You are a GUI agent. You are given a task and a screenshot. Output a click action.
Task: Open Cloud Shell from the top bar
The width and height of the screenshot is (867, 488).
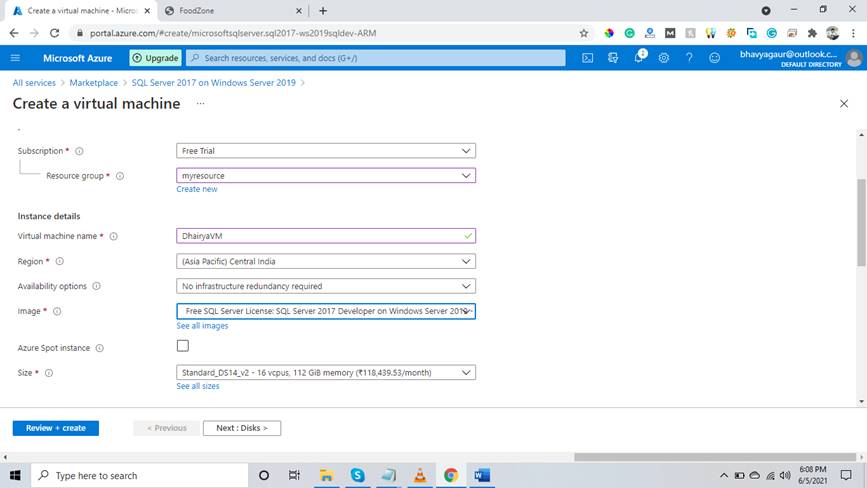(x=587, y=58)
